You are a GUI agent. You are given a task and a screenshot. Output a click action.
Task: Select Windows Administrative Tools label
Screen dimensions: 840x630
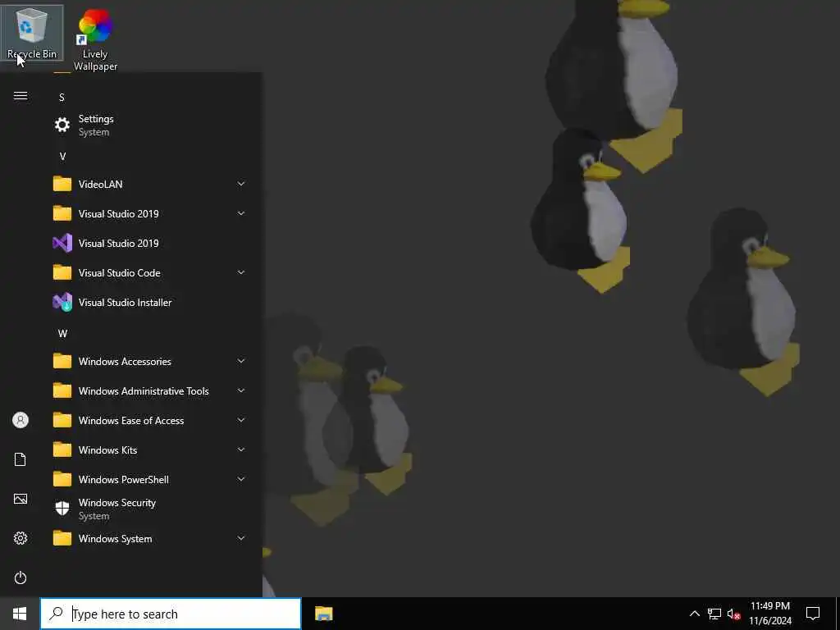point(144,391)
